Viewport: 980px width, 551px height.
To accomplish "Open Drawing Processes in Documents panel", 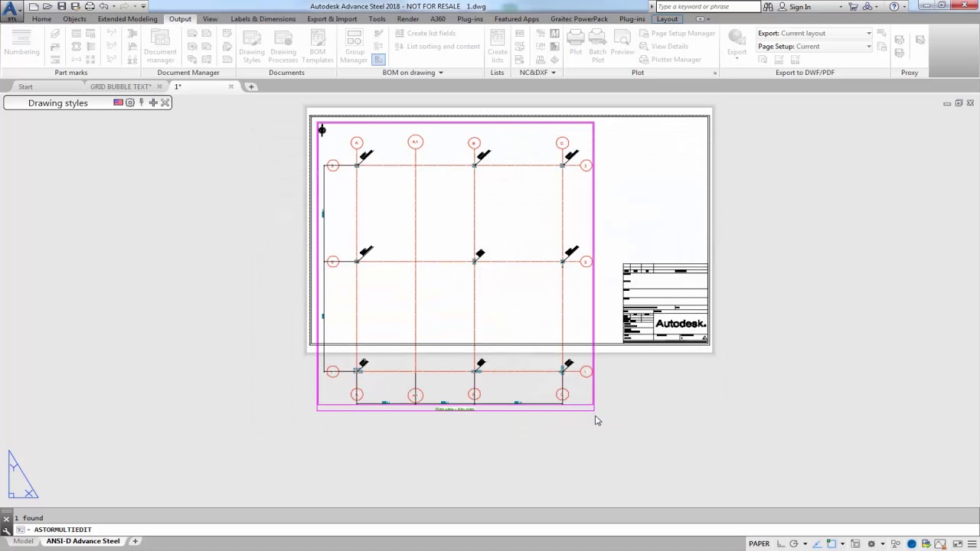I will point(283,46).
